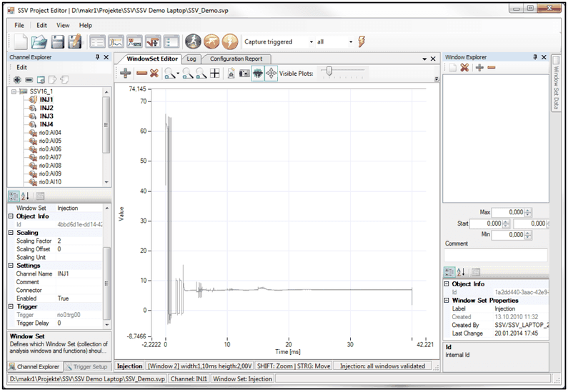This screenshot has width=568, height=392.
Task: Pin the Window Explorer panel
Action: [535, 57]
